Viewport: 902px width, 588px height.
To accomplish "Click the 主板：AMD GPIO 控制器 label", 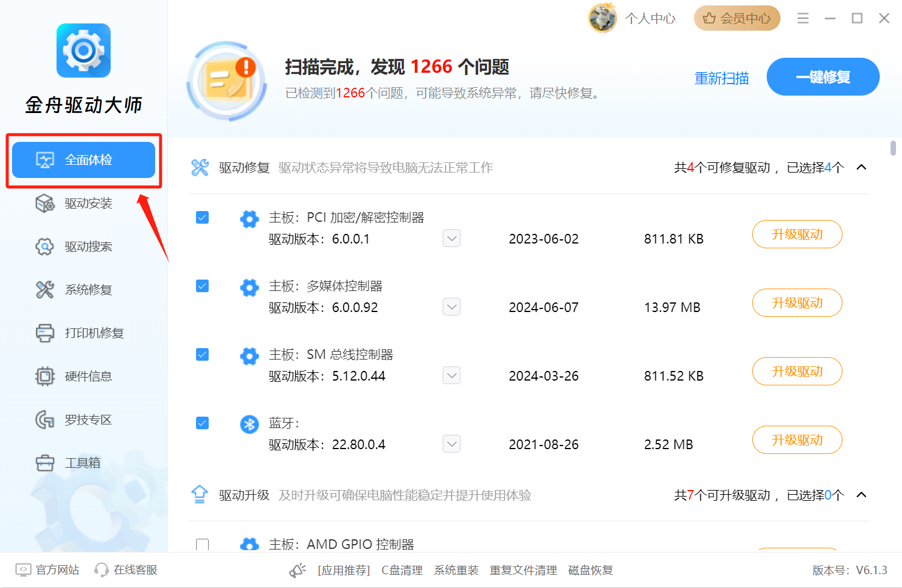I will click(342, 544).
